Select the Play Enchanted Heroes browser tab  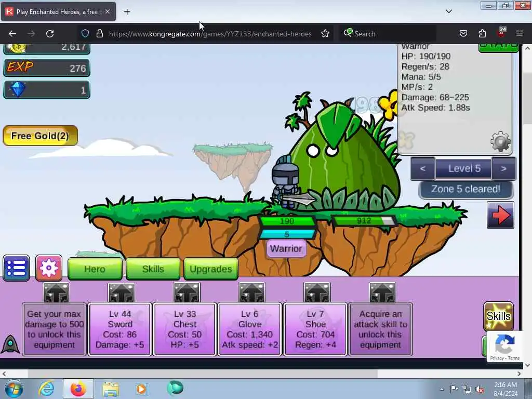pos(58,11)
